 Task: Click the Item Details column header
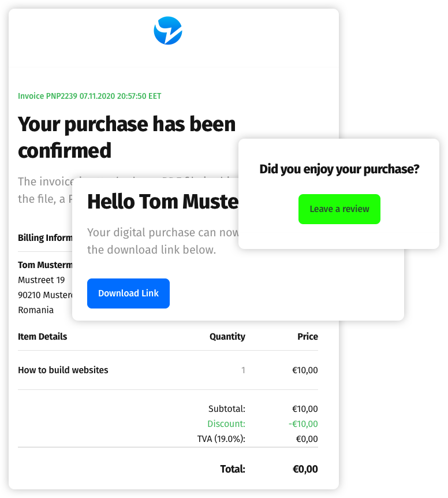click(43, 336)
